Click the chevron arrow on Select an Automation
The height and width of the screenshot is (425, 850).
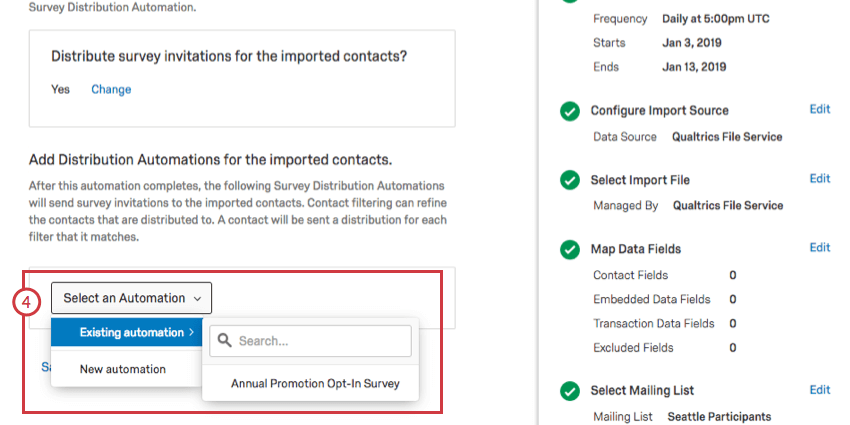[x=197, y=299]
